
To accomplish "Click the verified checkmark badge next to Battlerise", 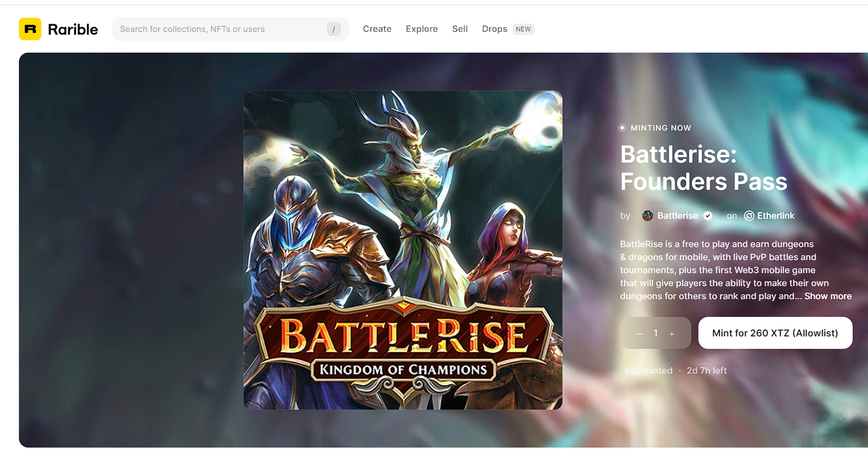I will pyautogui.click(x=708, y=216).
